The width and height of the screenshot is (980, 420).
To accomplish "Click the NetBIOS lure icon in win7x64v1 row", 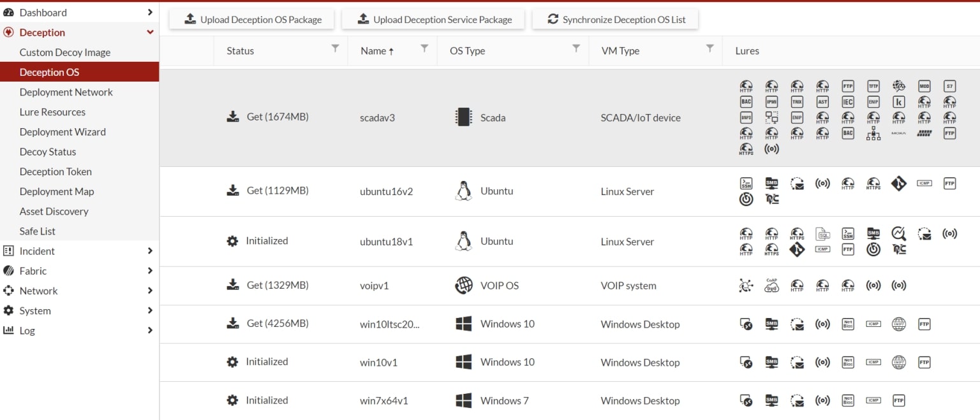I will click(x=847, y=400).
